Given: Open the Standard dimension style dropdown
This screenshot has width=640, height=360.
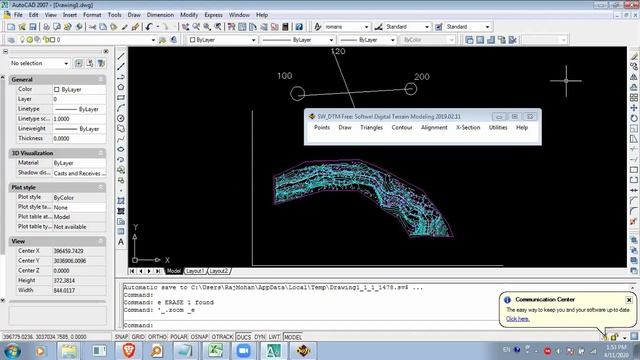Looking at the screenshot, I should pyautogui.click(x=427, y=27).
